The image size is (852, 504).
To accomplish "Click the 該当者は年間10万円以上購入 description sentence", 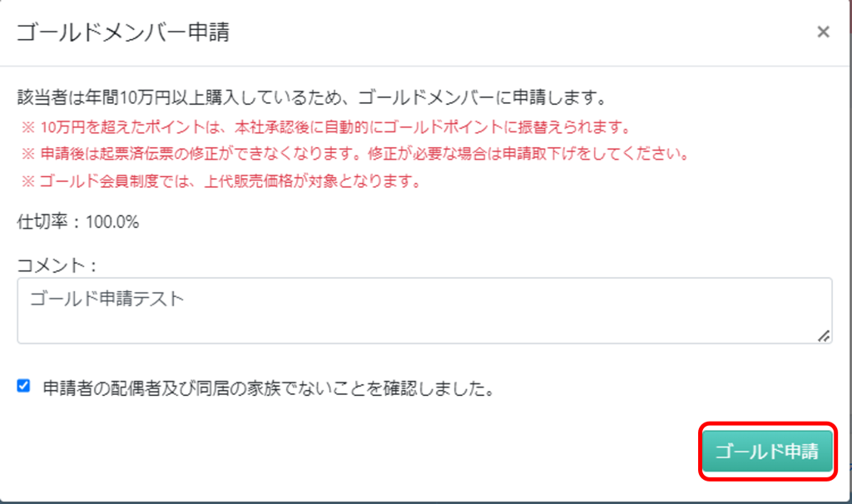I will pos(312,98).
